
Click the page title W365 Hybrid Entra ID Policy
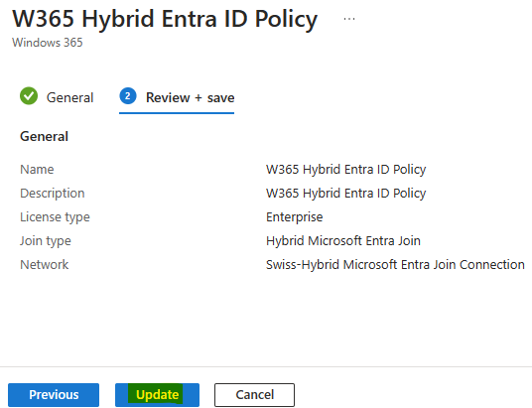click(165, 19)
